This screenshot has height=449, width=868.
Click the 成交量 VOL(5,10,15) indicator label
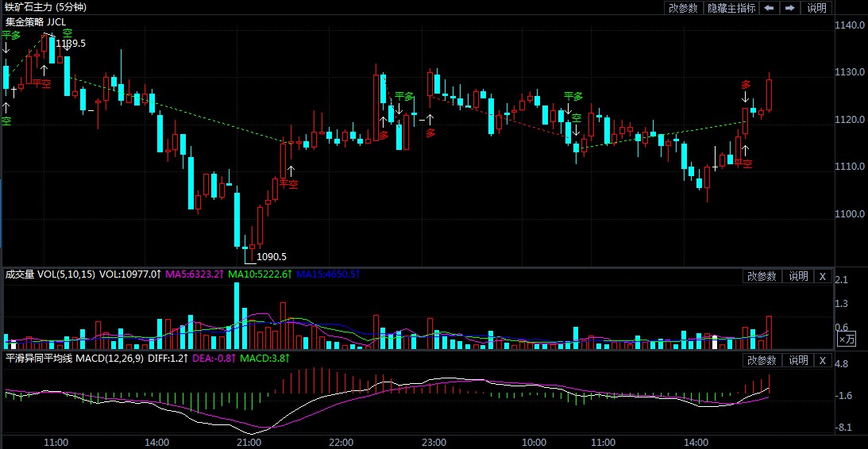tap(50, 274)
